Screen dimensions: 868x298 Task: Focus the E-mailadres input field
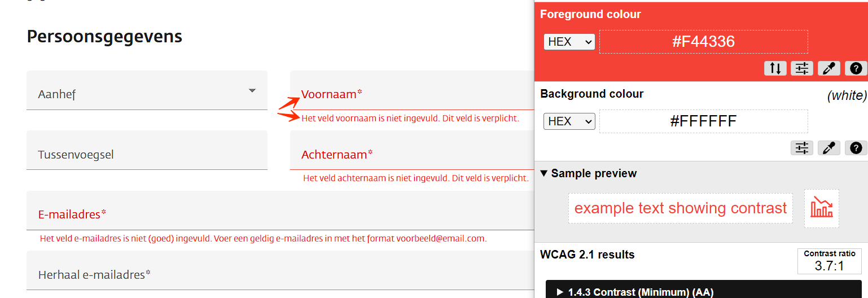[282, 214]
